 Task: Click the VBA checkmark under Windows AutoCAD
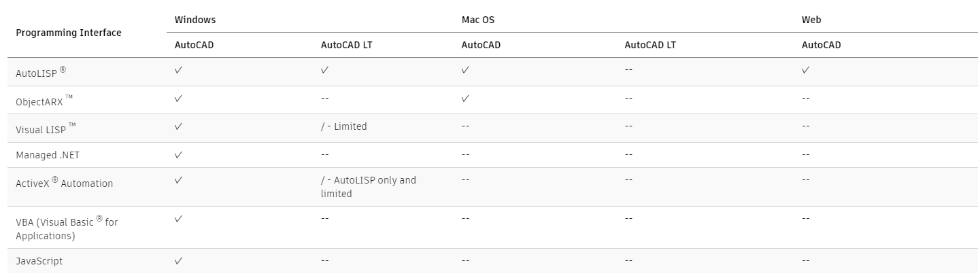178,218
